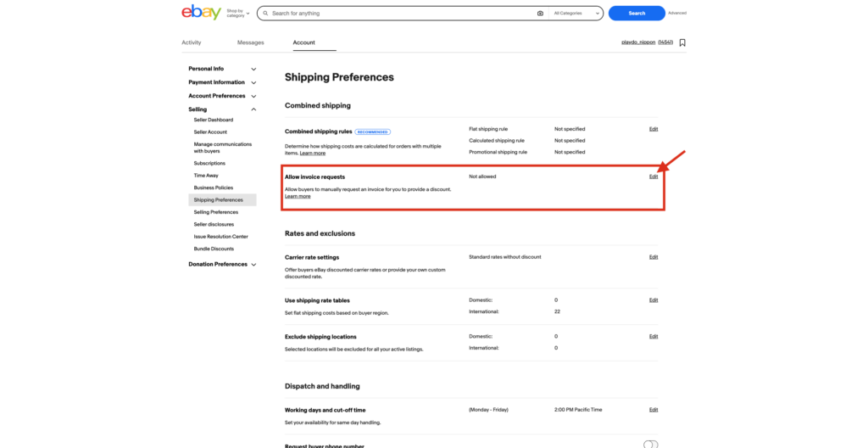Click the '2:00 PM Pacific Time' value
This screenshot has height=448, width=868.
coord(578,410)
